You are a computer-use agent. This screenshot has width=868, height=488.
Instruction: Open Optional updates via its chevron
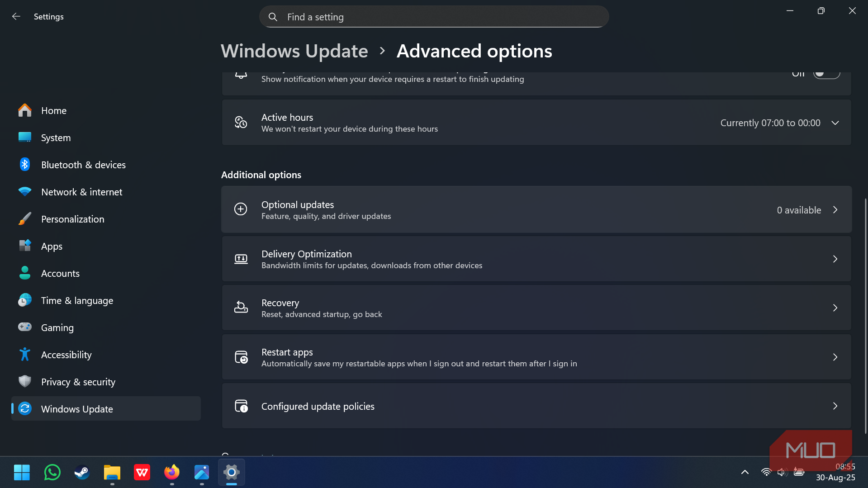[835, 210]
